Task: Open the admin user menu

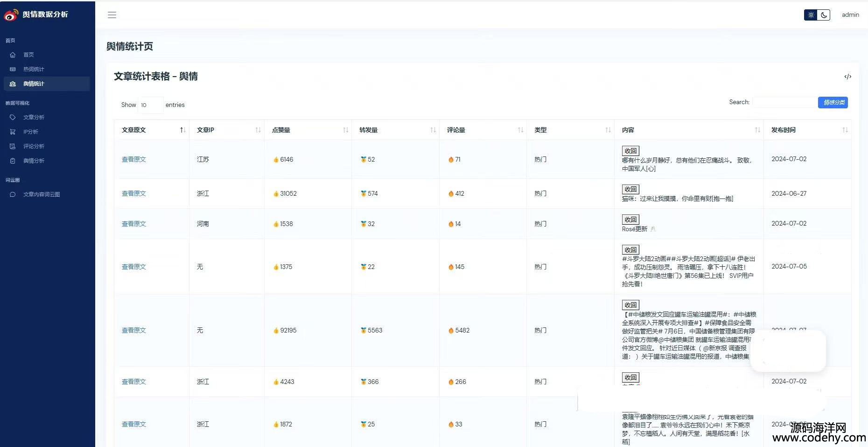Action: coord(850,15)
